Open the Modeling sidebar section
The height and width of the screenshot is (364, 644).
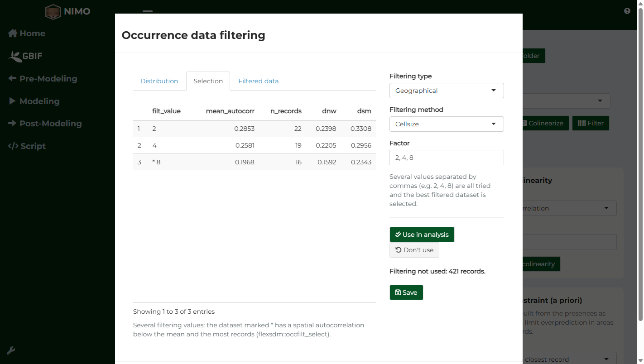click(x=34, y=101)
